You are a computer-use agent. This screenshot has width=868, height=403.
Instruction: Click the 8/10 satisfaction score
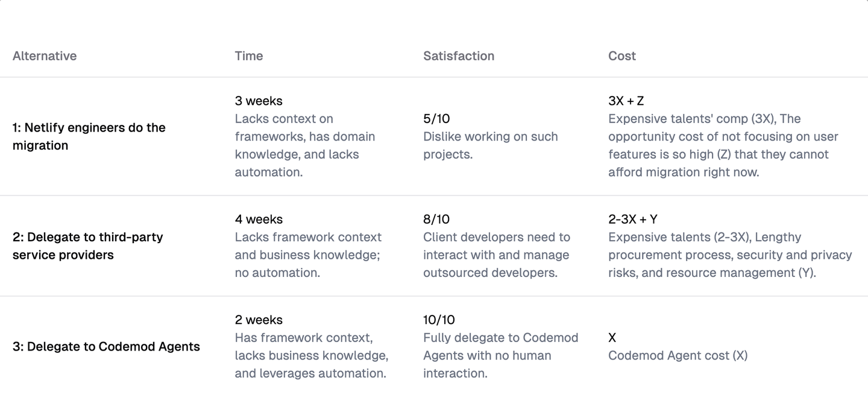click(x=436, y=219)
